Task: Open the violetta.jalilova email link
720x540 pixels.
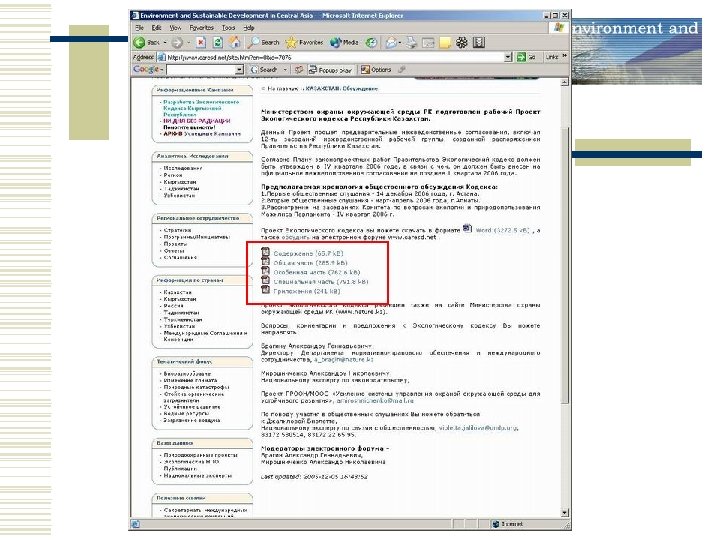Action: coord(478,428)
